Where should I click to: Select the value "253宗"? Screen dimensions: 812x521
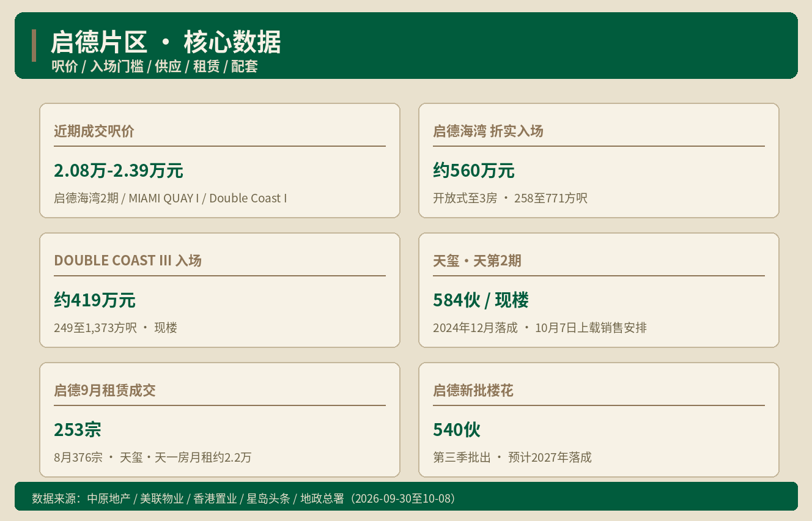78,430
